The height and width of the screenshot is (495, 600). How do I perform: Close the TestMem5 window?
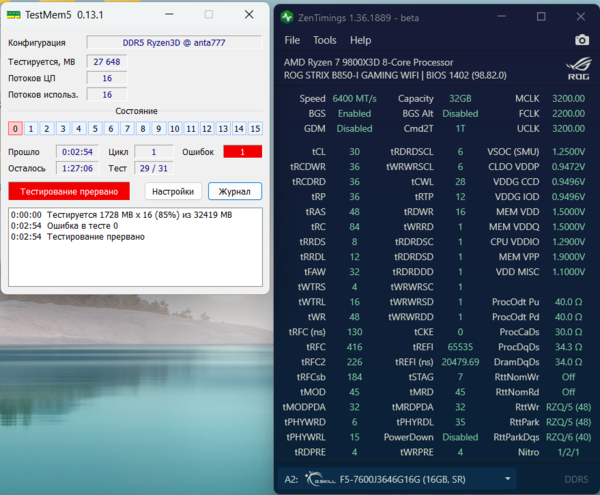249,15
